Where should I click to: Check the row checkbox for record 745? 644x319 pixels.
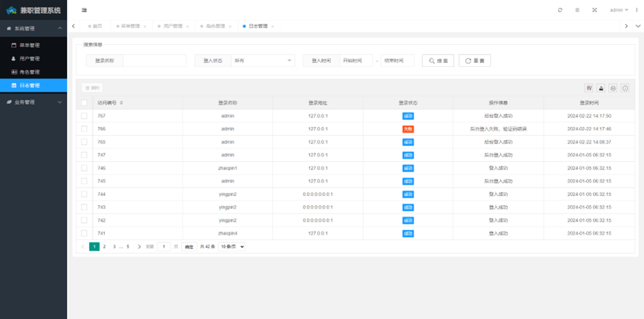point(84,181)
